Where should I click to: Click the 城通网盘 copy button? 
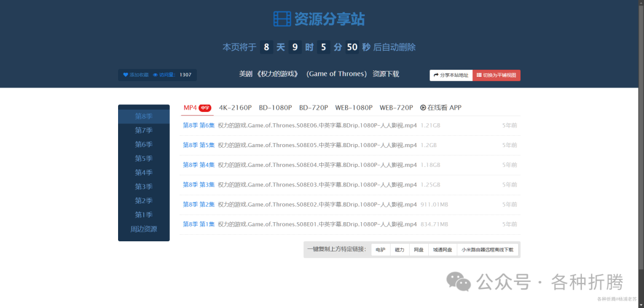tap(442, 250)
